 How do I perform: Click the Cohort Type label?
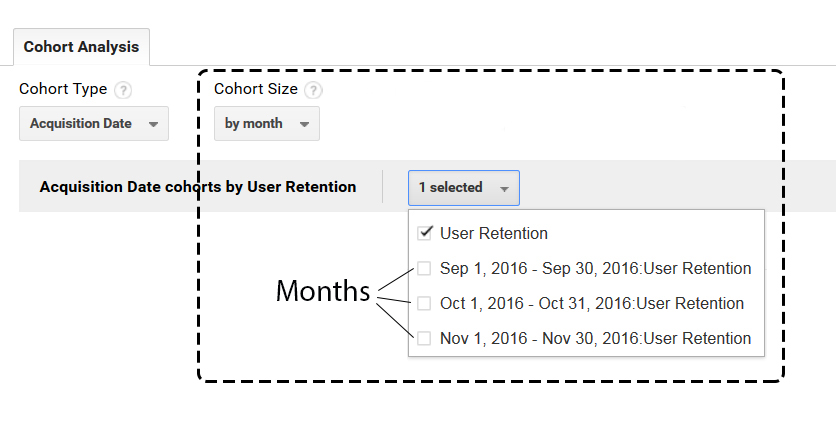click(63, 89)
